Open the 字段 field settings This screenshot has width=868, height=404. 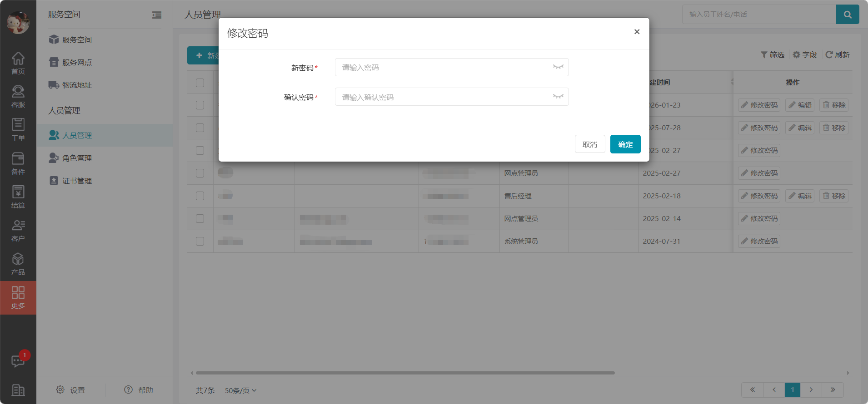[805, 55]
